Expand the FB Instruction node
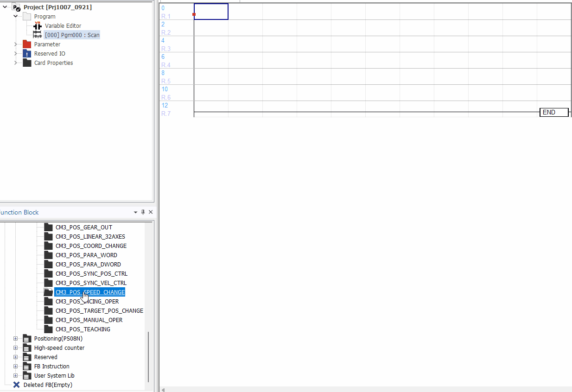The width and height of the screenshot is (572, 392). coord(16,367)
